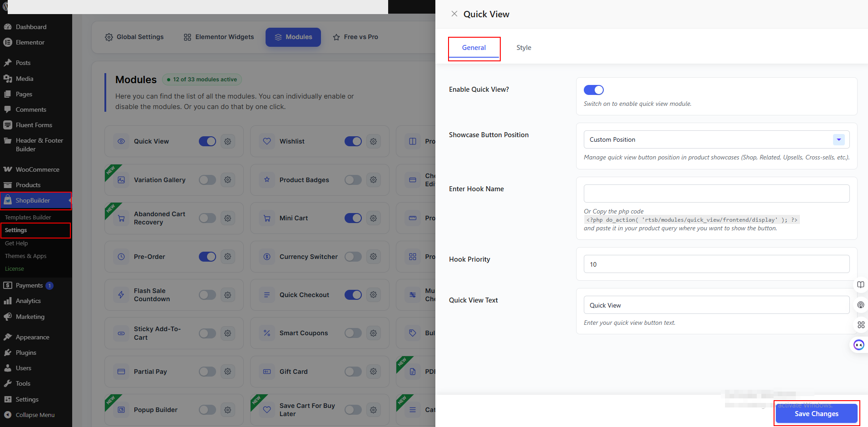
Task: Open the Elementor Widgets tab
Action: click(219, 37)
